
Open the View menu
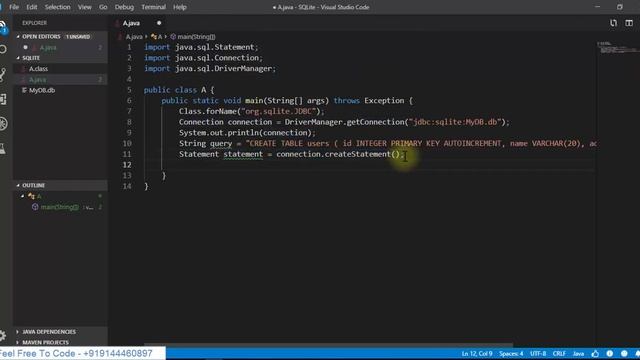[84, 7]
